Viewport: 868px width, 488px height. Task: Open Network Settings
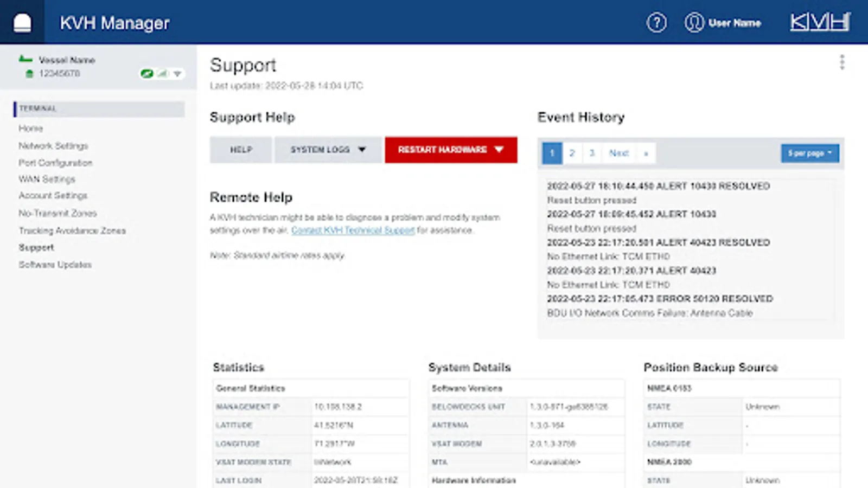(x=53, y=146)
